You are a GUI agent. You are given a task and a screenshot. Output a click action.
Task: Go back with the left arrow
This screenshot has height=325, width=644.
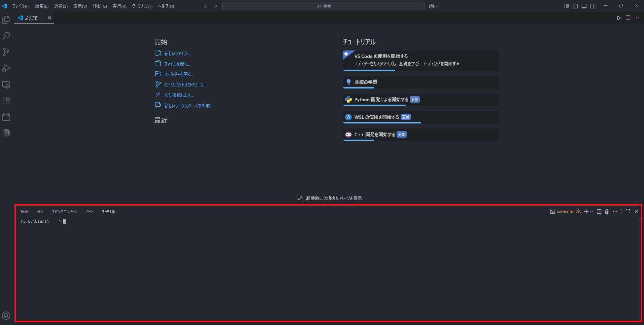coord(206,6)
